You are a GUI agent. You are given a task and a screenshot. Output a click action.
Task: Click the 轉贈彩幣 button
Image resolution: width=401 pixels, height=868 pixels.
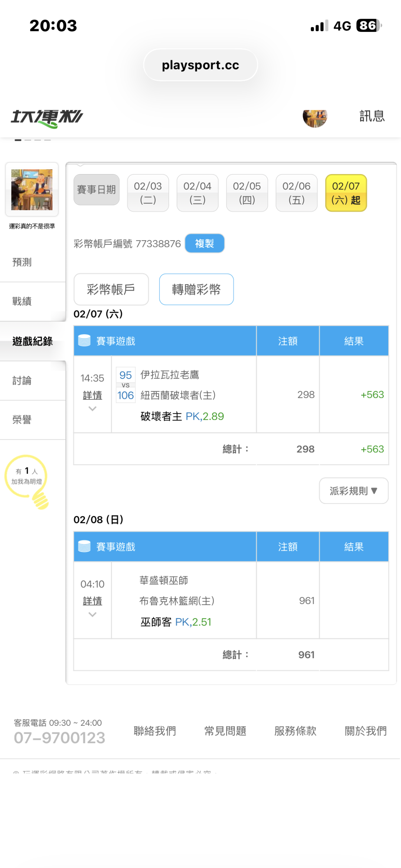click(196, 289)
